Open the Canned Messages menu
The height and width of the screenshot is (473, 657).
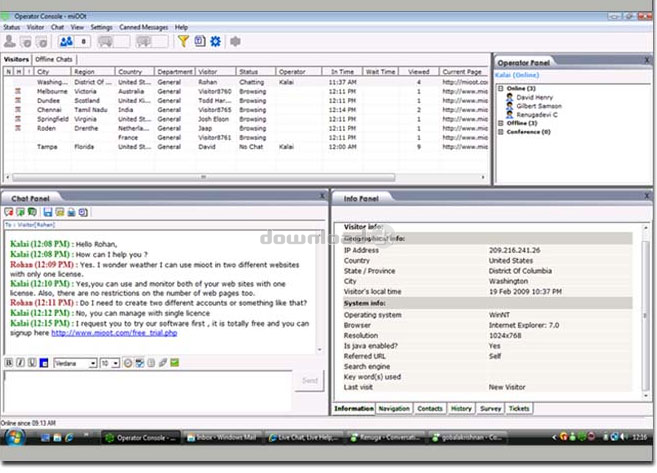(143, 27)
